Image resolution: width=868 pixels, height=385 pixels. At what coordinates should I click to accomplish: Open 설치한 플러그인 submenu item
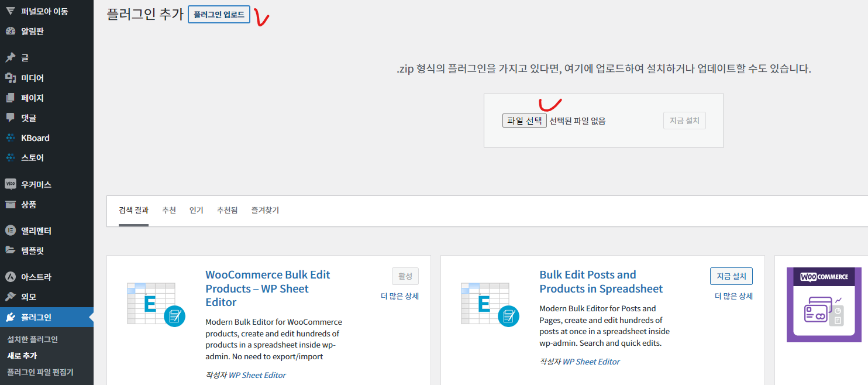(x=33, y=339)
